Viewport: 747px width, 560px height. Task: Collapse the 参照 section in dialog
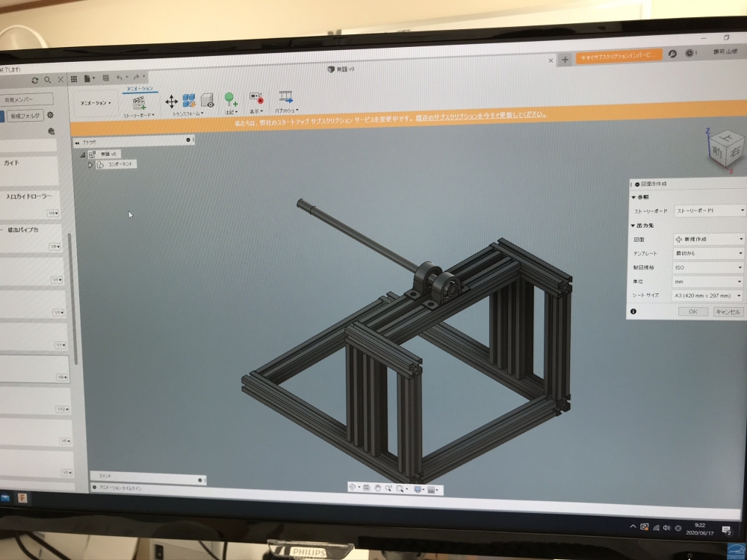[x=633, y=197]
